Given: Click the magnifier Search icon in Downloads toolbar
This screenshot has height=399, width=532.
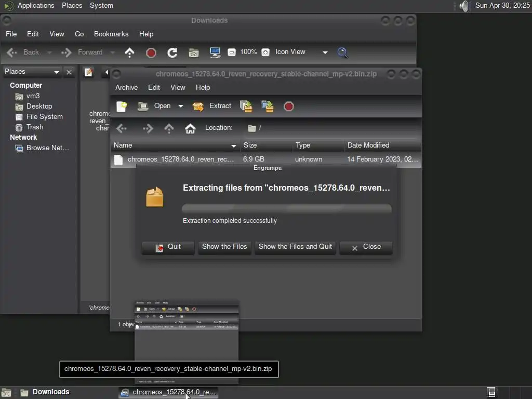Looking at the screenshot, I should point(343,52).
